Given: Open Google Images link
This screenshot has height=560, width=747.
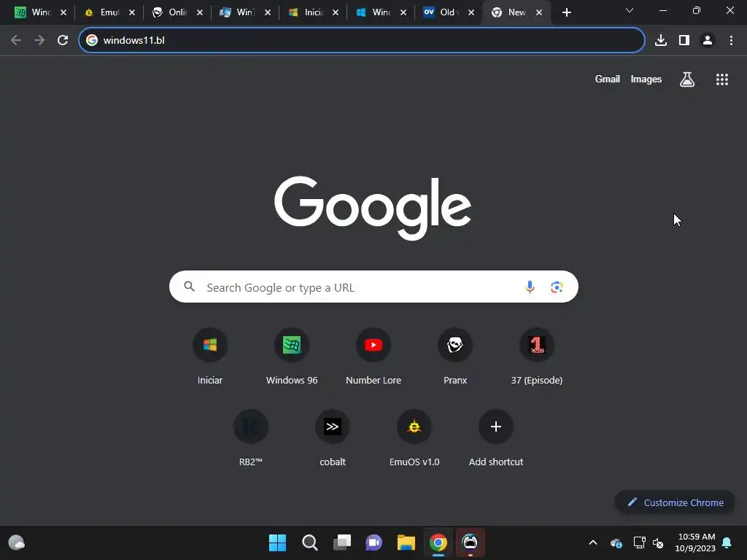Looking at the screenshot, I should click(x=646, y=79).
